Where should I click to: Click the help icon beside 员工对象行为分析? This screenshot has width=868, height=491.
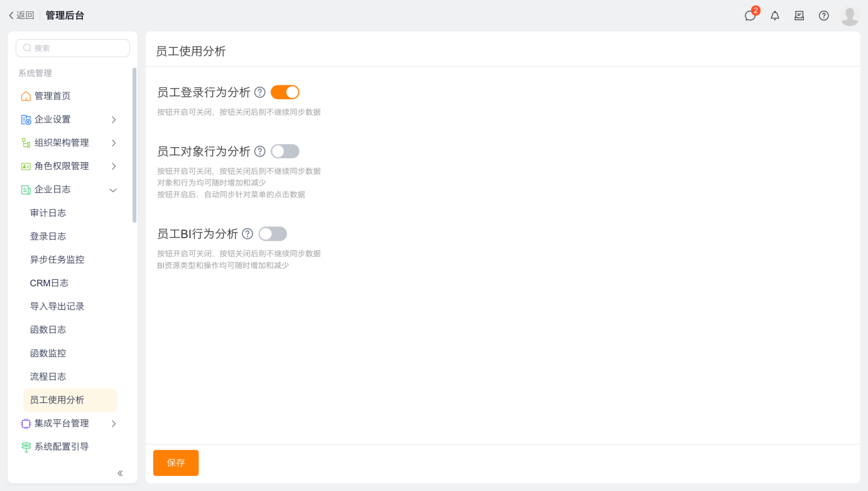[260, 152]
